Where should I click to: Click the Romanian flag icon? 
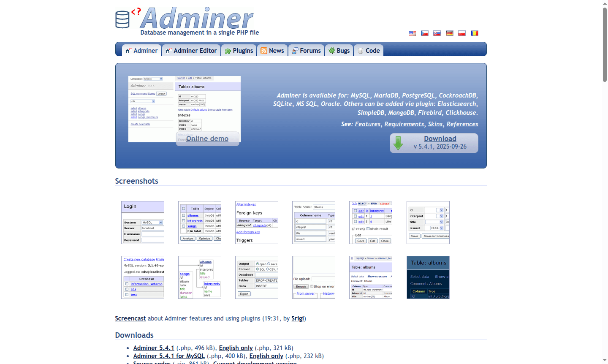(474, 33)
